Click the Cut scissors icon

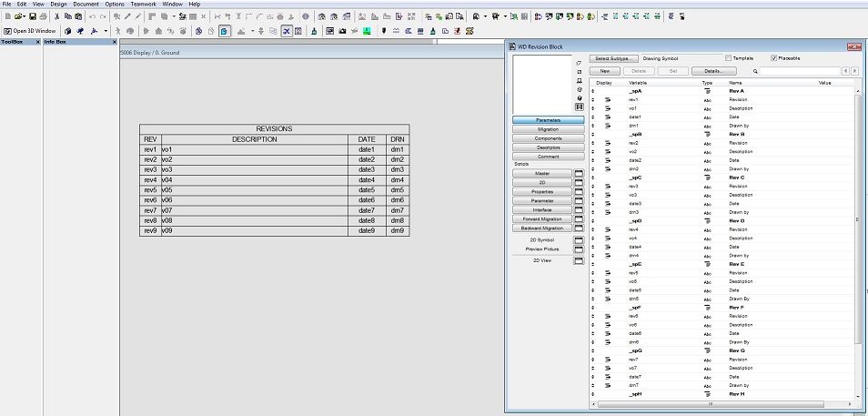coord(56,16)
